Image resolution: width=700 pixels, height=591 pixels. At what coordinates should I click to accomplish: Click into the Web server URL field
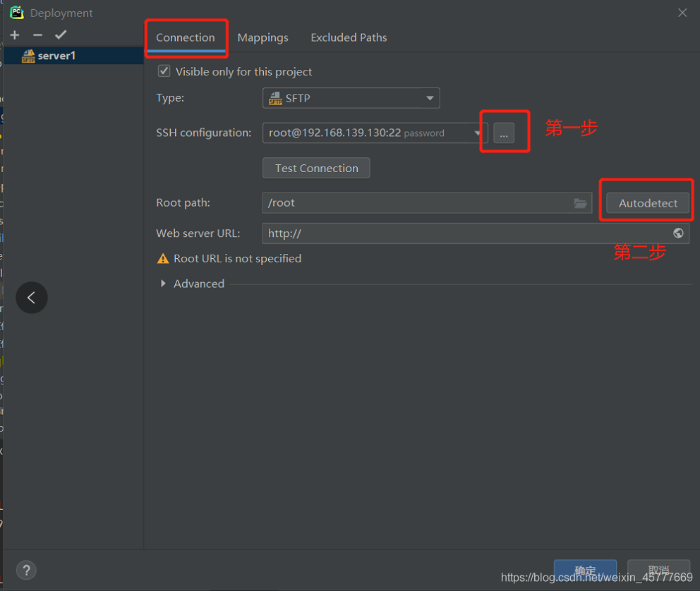(476, 233)
